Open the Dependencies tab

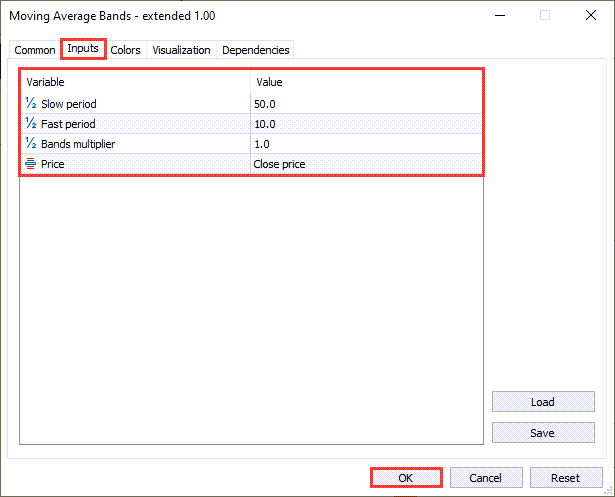255,50
